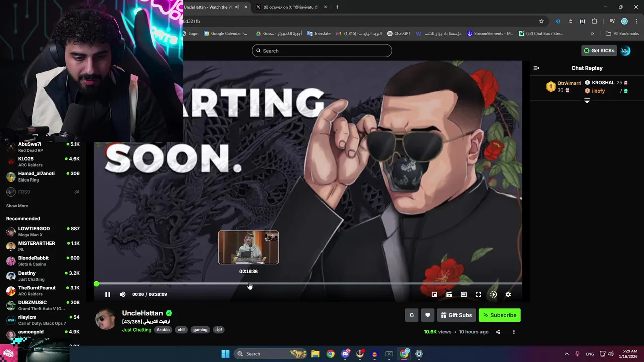Follow UncleHattan with the heart button
The height and width of the screenshot is (362, 644).
click(427, 315)
